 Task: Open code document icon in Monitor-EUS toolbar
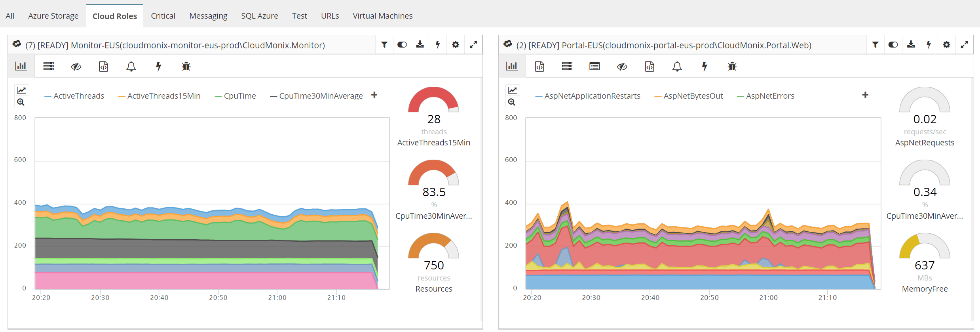[x=103, y=66]
